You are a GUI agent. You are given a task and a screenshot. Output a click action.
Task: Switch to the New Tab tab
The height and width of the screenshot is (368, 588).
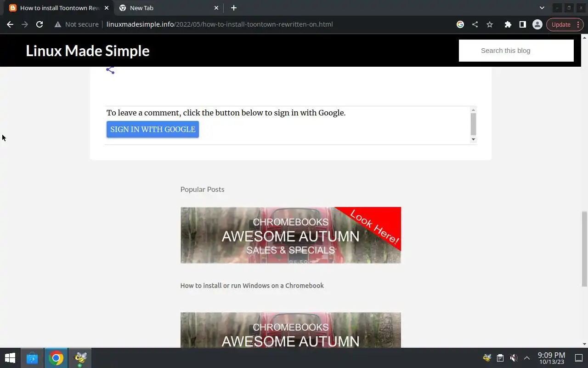pyautogui.click(x=169, y=8)
